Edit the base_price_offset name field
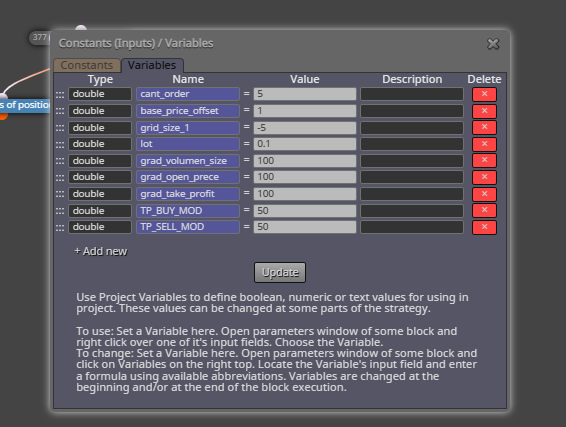The width and height of the screenshot is (566, 427). click(x=188, y=111)
